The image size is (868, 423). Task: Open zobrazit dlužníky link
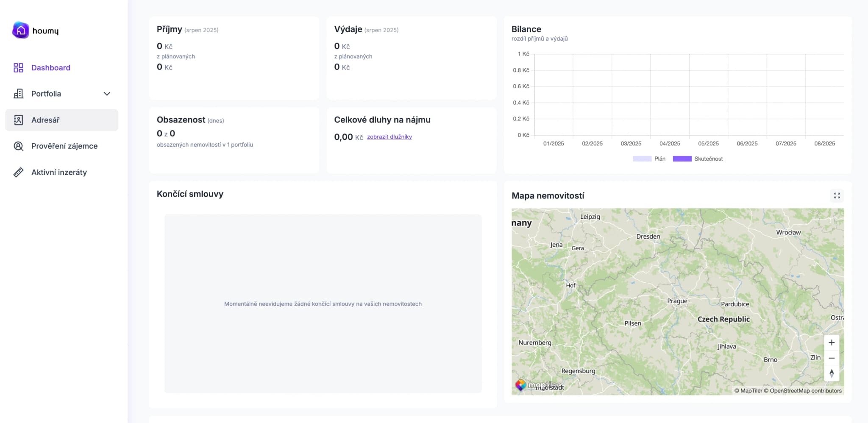[x=389, y=136]
